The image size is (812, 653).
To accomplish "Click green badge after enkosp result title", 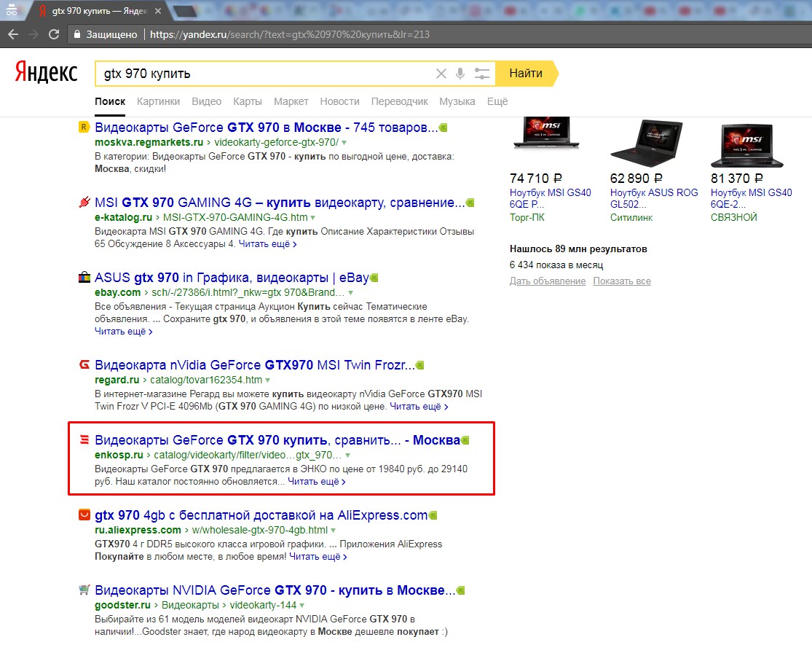I will click(465, 440).
